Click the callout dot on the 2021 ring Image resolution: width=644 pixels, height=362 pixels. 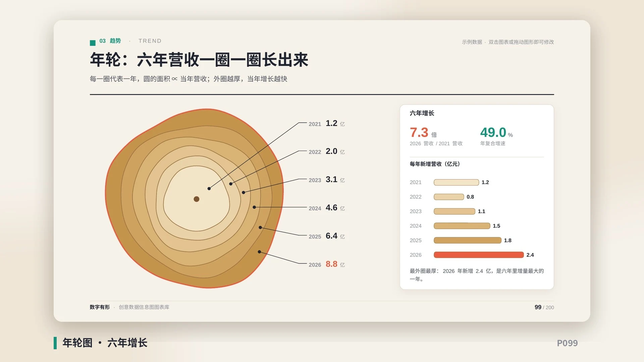coord(209,189)
